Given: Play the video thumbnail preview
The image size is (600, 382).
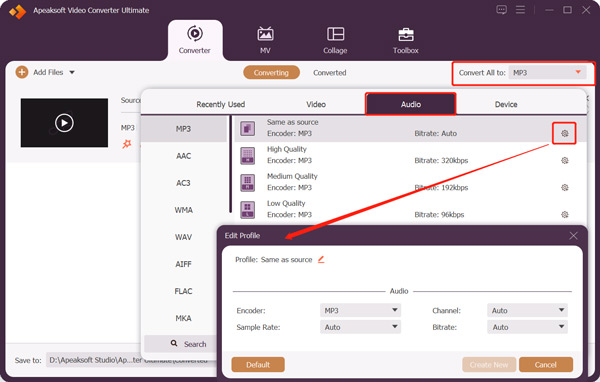Looking at the screenshot, I should (64, 123).
